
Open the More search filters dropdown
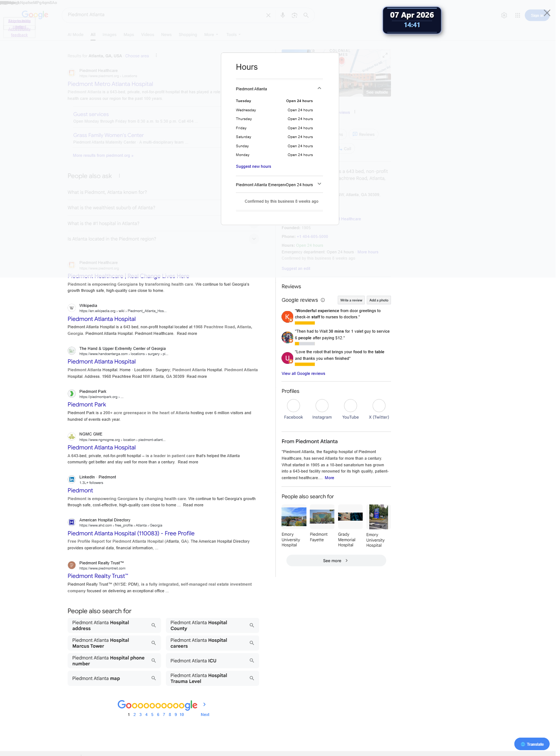(x=211, y=35)
